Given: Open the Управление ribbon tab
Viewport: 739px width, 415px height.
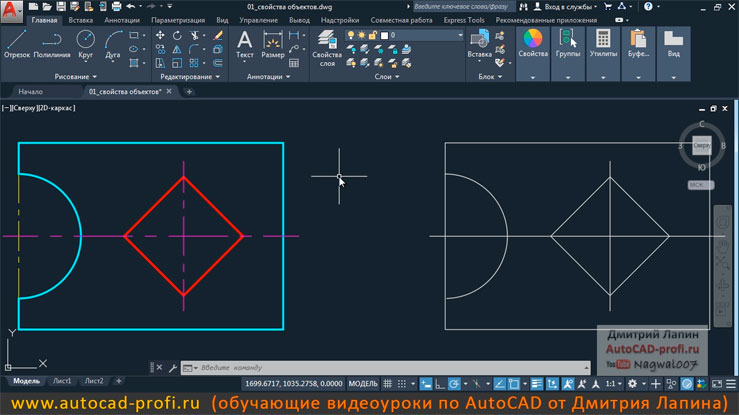Looking at the screenshot, I should tap(258, 20).
